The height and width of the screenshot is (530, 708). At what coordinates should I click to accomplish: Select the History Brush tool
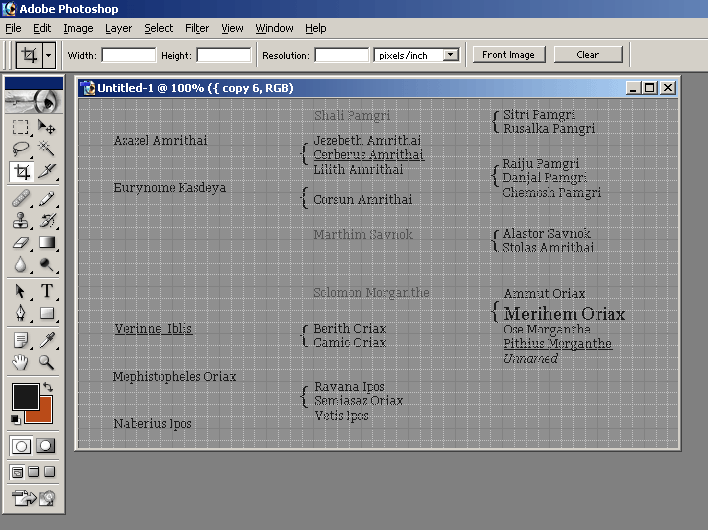pos(47,221)
